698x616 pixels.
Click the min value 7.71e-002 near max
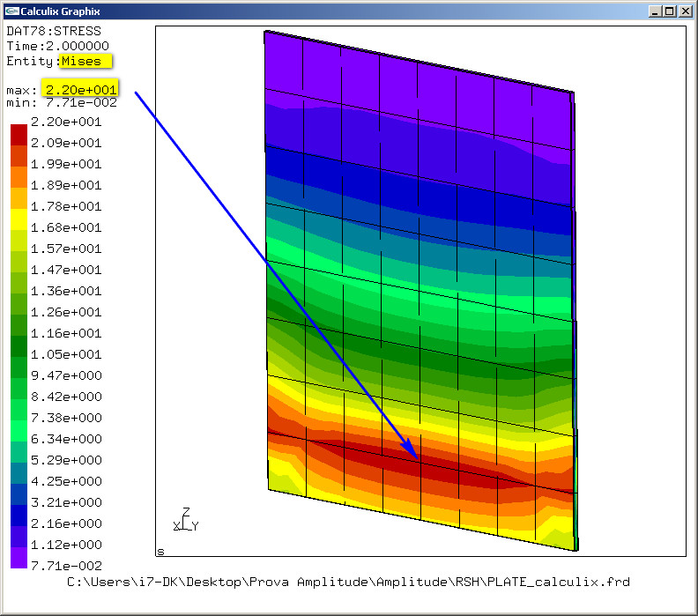(81, 103)
